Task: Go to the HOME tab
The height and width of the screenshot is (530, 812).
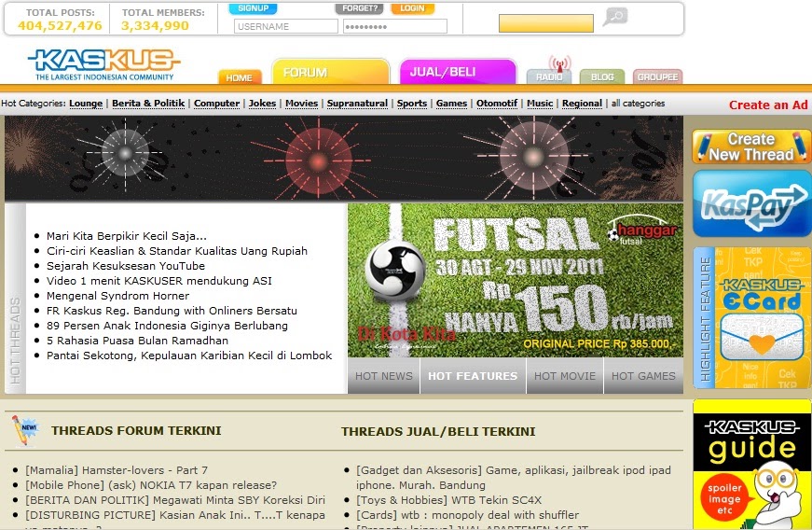Action: (240, 77)
